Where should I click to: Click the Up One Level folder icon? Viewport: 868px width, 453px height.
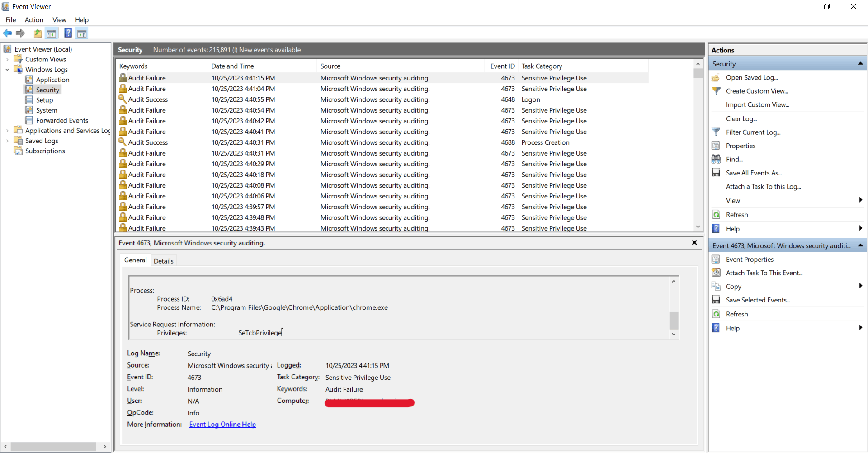(x=38, y=33)
